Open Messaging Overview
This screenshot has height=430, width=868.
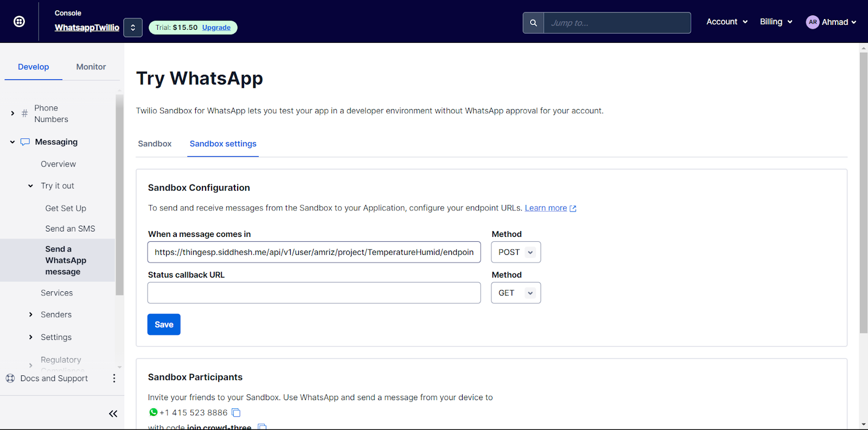[x=59, y=164]
